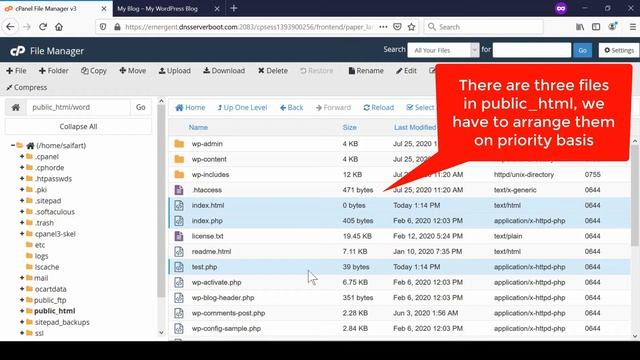Open public_html in the folder tree
Viewport: 640px width, 360px height.
55,311
